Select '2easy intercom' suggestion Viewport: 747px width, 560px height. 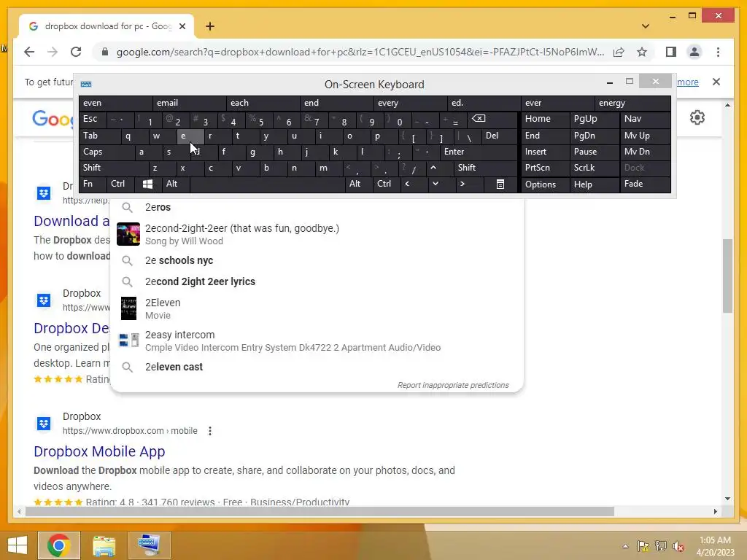(317, 341)
